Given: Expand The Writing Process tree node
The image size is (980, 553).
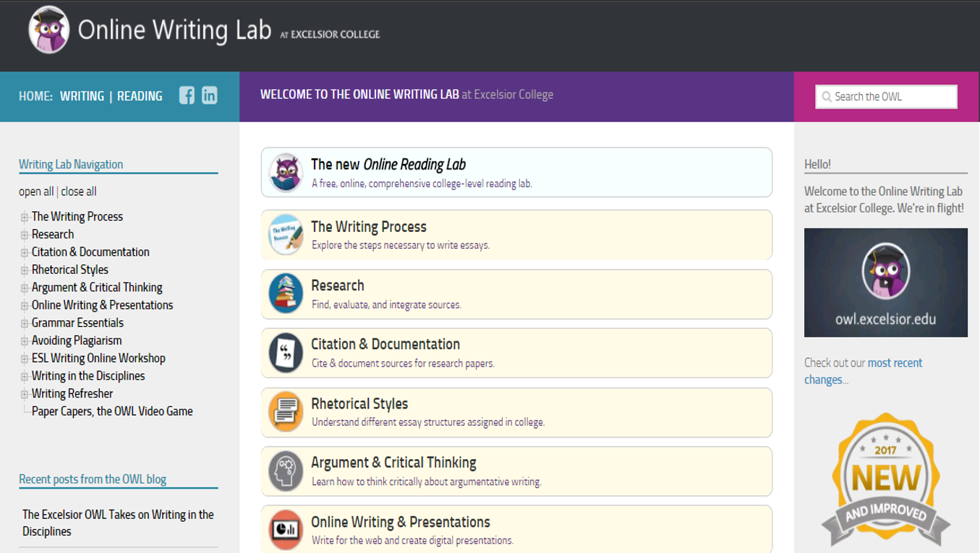Looking at the screenshot, I should point(25,217).
